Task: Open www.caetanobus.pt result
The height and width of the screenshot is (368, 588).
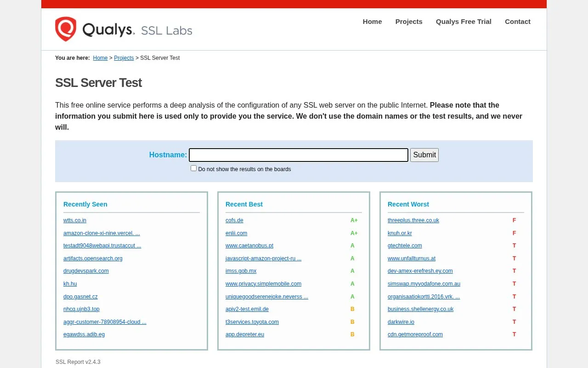Action: pyautogui.click(x=249, y=246)
